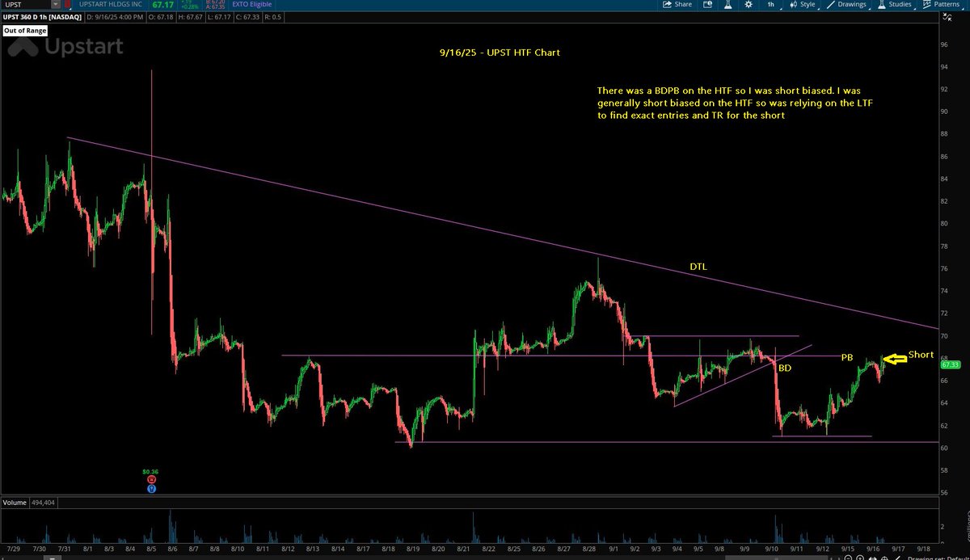Open the 1h timeframe selector
The image size is (970, 560).
click(x=771, y=4)
